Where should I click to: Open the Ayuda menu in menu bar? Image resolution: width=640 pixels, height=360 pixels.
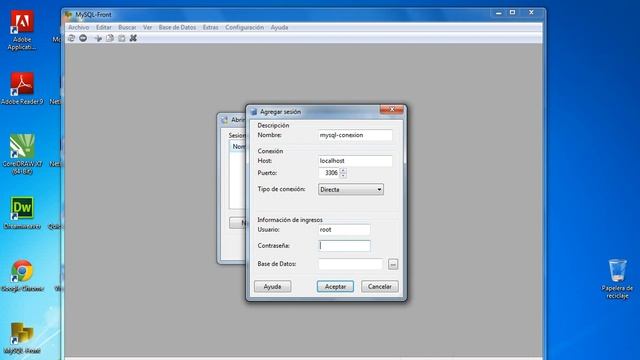[279, 27]
